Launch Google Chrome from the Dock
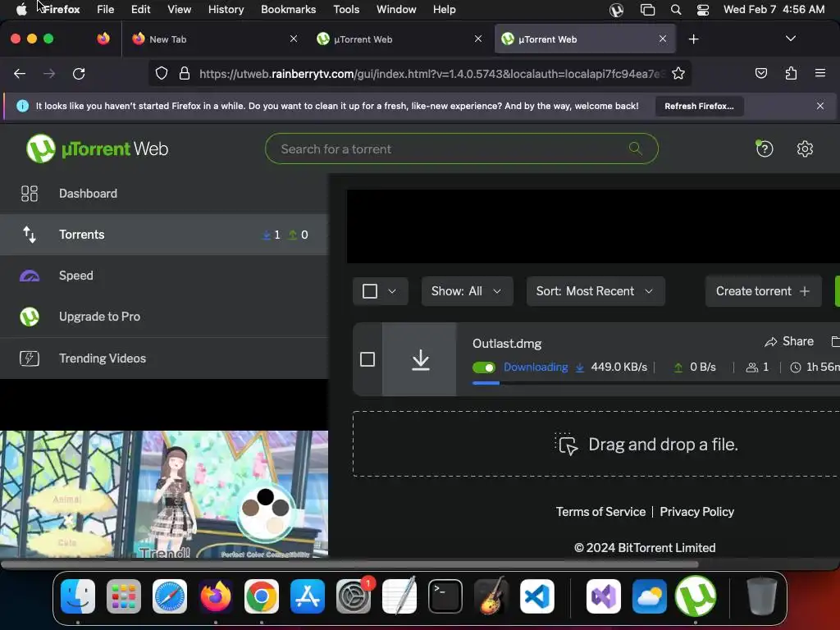 pos(262,596)
